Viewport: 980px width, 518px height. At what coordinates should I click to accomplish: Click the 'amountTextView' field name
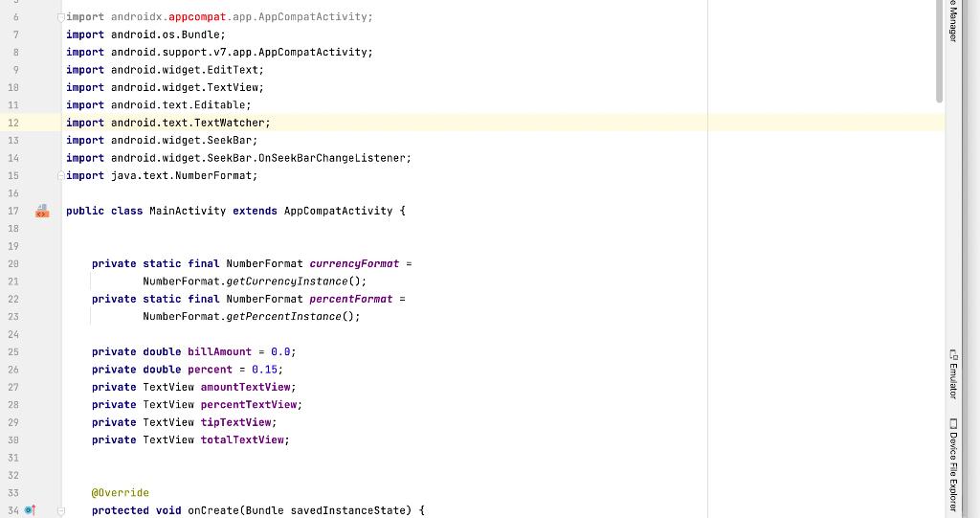coord(246,387)
